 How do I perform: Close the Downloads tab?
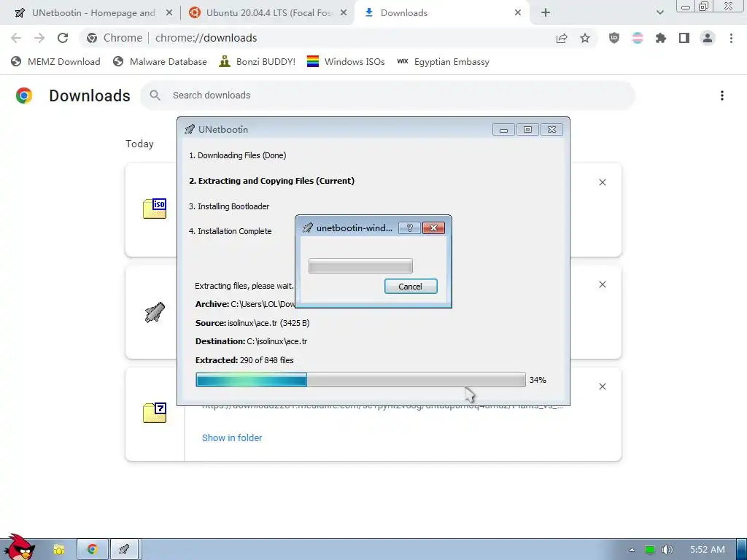(518, 13)
